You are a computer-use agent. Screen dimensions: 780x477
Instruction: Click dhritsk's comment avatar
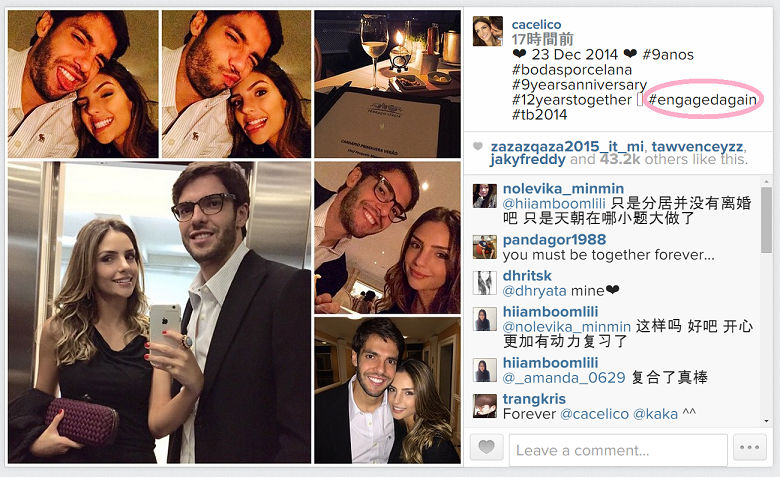[485, 283]
